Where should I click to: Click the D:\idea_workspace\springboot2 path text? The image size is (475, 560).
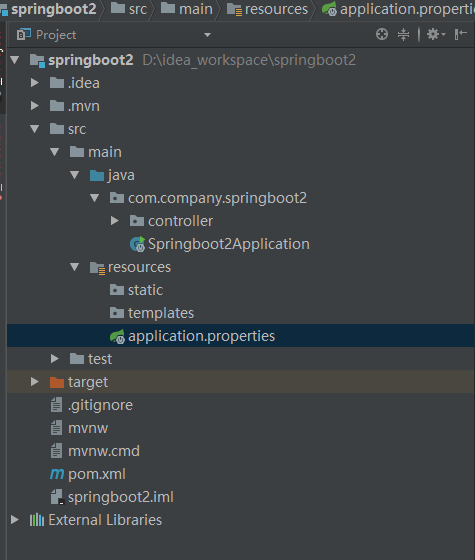point(249,60)
